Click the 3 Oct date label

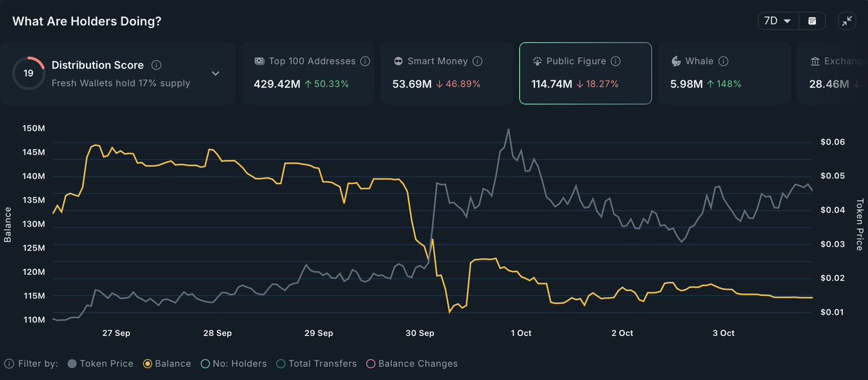tap(723, 333)
